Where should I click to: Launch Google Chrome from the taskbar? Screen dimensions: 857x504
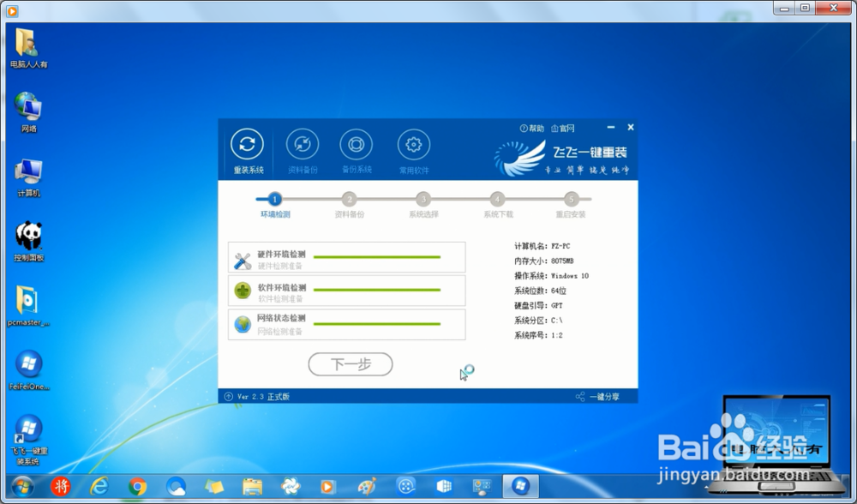(137, 486)
